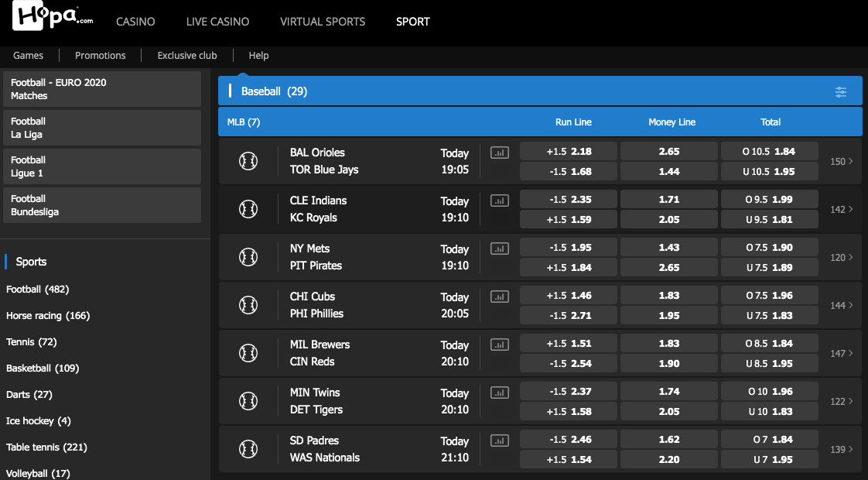Viewport: 868px width, 480px height.
Task: Bet NY Mets -1.5 run line 1.95
Action: 569,247
